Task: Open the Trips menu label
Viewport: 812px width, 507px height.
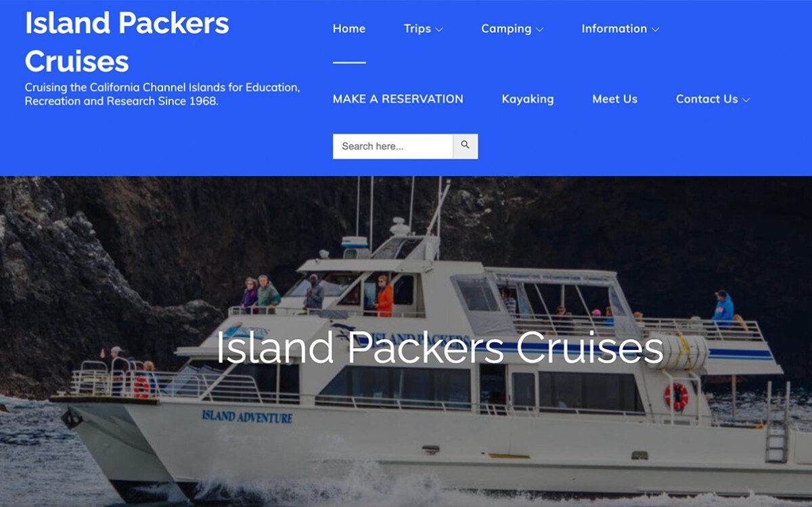Action: point(418,28)
